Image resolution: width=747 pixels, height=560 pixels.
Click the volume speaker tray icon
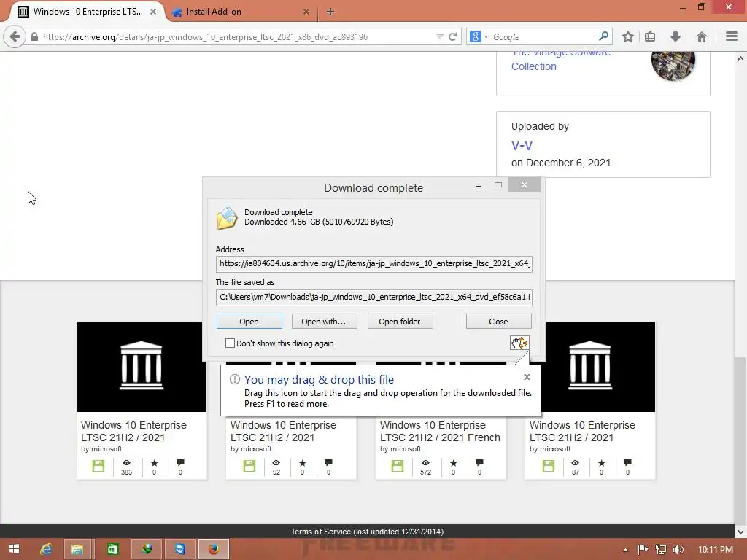click(678, 550)
